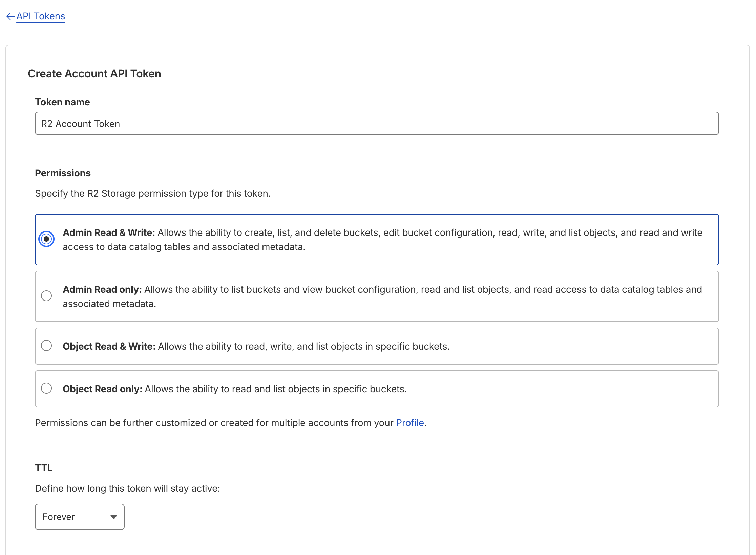Go back via the API Tokens link
Image resolution: width=756 pixels, height=555 pixels.
(41, 16)
